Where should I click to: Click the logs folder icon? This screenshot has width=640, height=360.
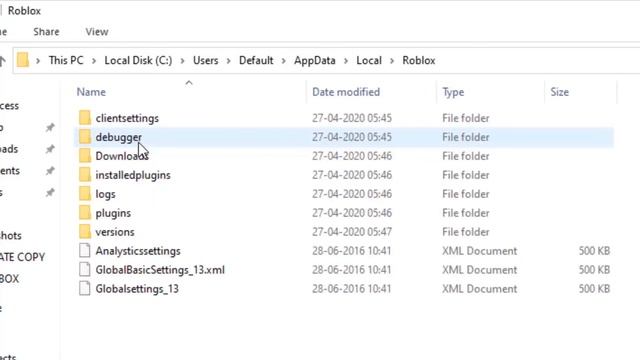(85, 194)
